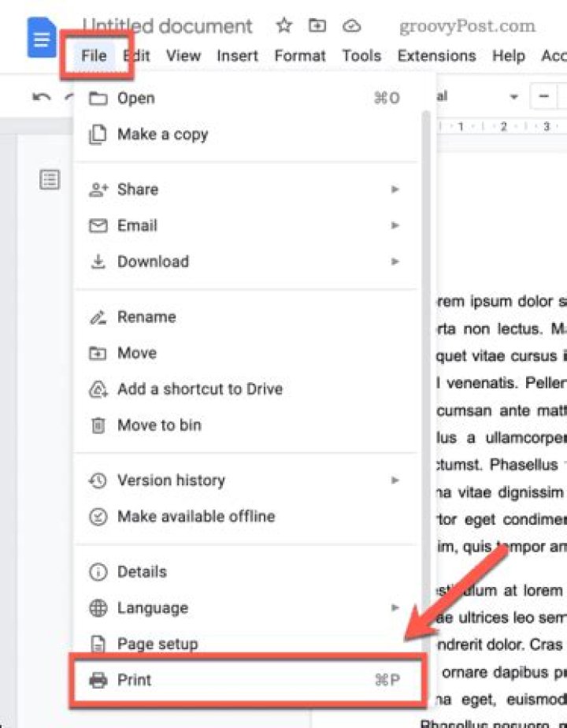Click the bin icon for Move to bin
This screenshot has width=567, height=728.
click(x=98, y=425)
